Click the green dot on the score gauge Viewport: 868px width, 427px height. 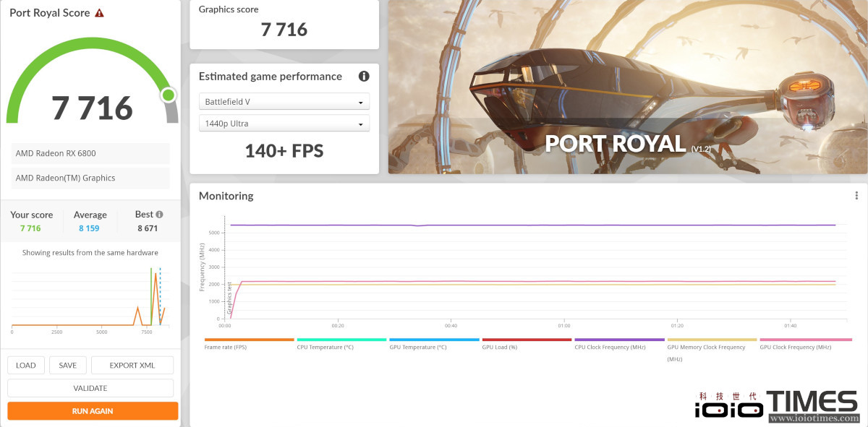coord(169,95)
